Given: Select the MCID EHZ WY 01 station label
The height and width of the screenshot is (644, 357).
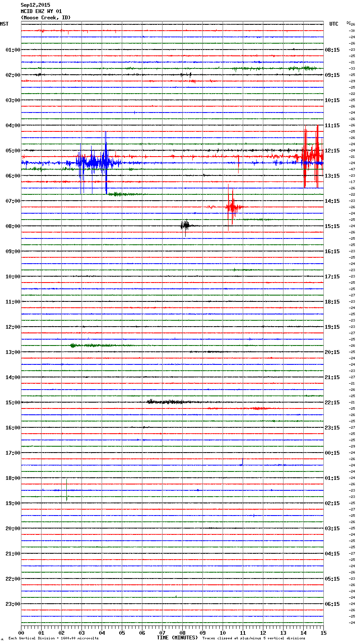Looking at the screenshot, I should [x=41, y=11].
